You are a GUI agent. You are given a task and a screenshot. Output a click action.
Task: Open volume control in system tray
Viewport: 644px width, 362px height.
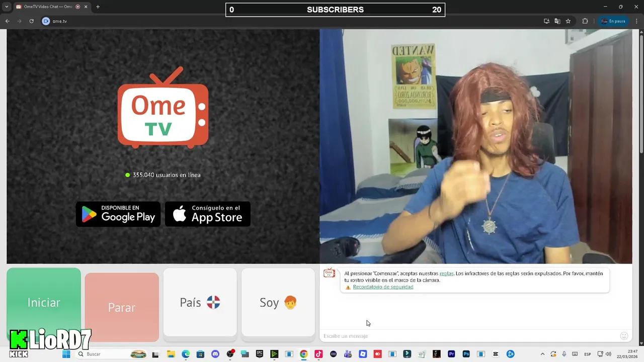tap(608, 354)
